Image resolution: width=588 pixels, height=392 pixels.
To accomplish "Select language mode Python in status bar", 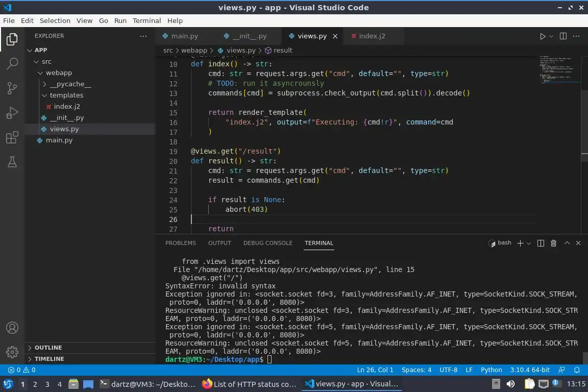I will point(491,370).
